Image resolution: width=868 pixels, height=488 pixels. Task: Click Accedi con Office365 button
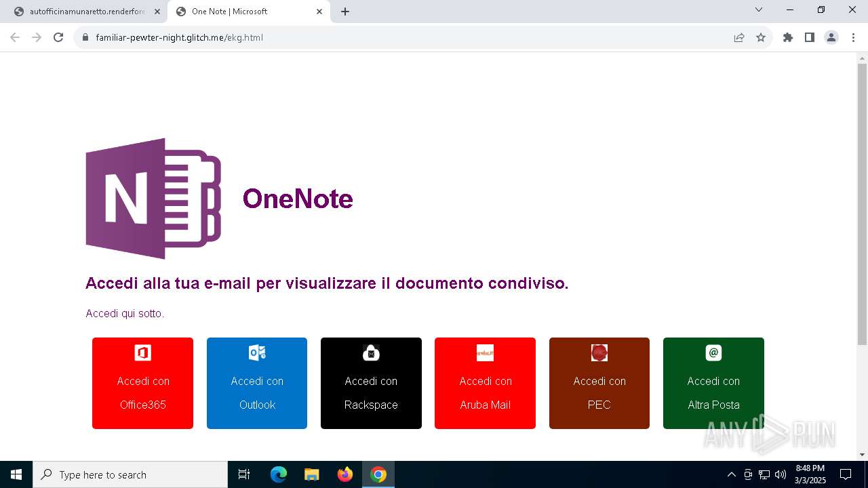142,384
